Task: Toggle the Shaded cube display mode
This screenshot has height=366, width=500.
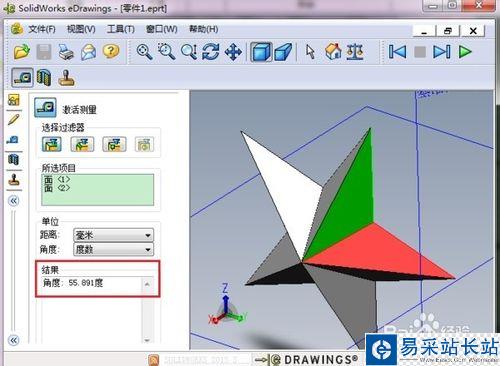Action: (261, 52)
